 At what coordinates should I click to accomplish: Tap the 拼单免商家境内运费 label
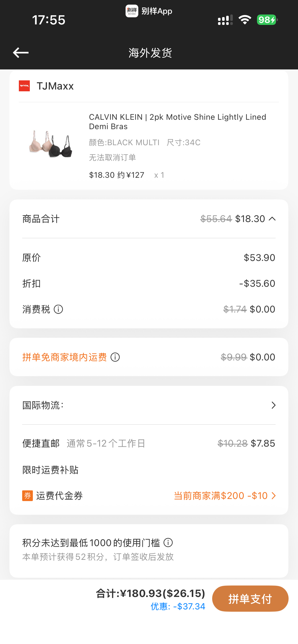point(64,357)
